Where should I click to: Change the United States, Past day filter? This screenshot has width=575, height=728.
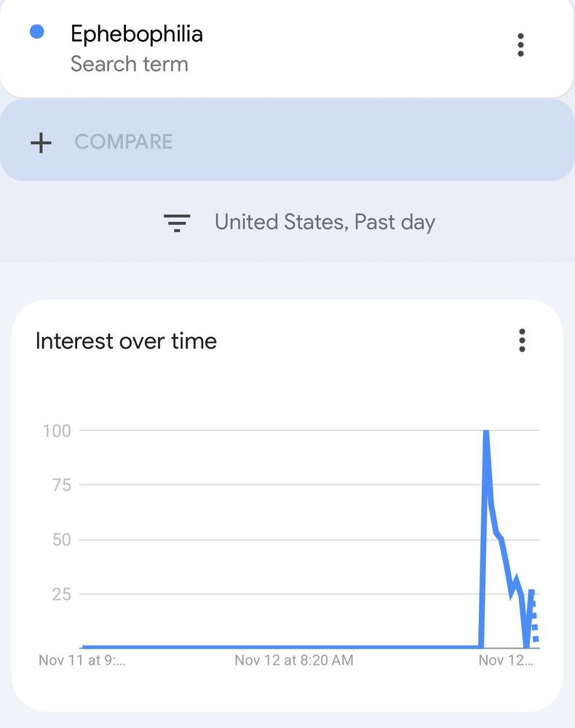click(325, 222)
